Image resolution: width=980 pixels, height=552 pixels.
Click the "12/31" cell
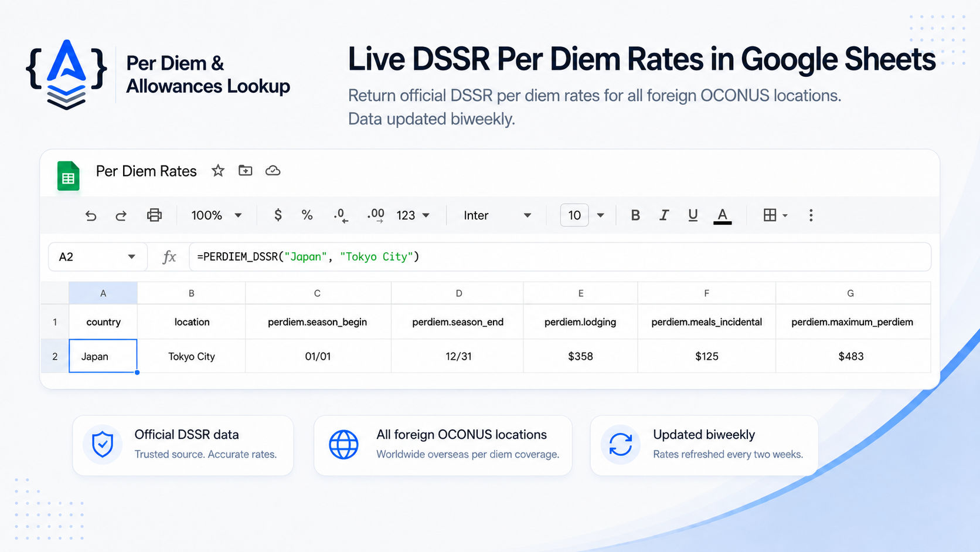[x=458, y=356]
